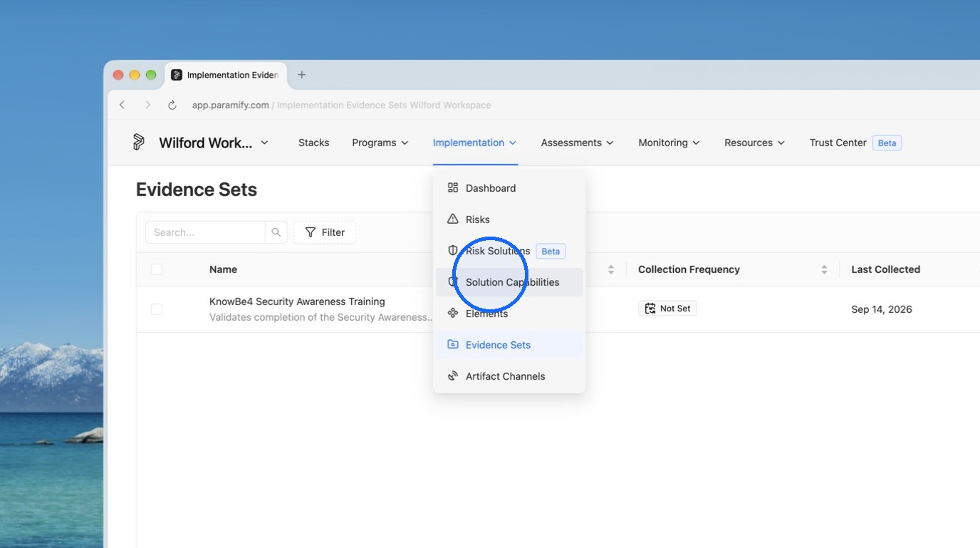Screen dimensions: 980x548
Task: Click the tab's Paramify favicon
Action: click(x=177, y=75)
